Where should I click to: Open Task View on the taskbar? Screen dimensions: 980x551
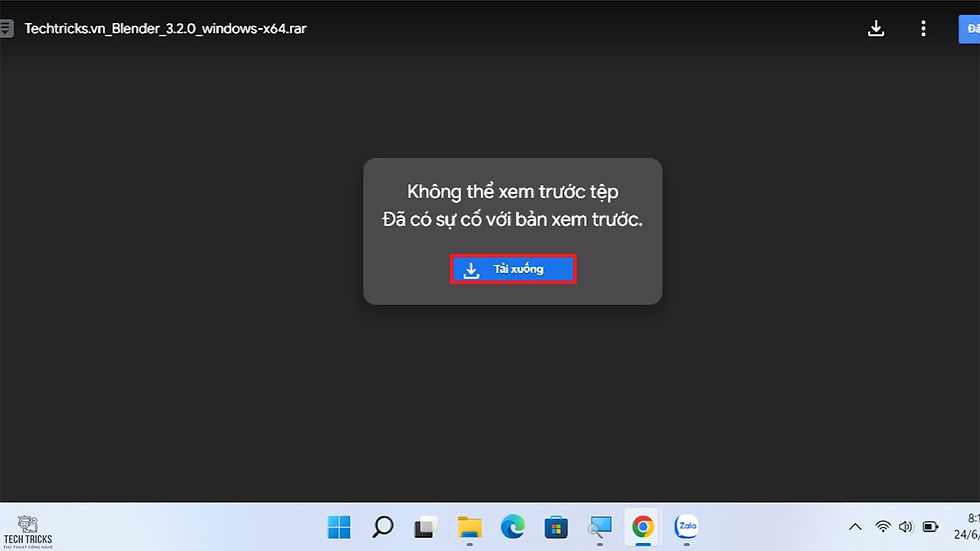pyautogui.click(x=426, y=527)
